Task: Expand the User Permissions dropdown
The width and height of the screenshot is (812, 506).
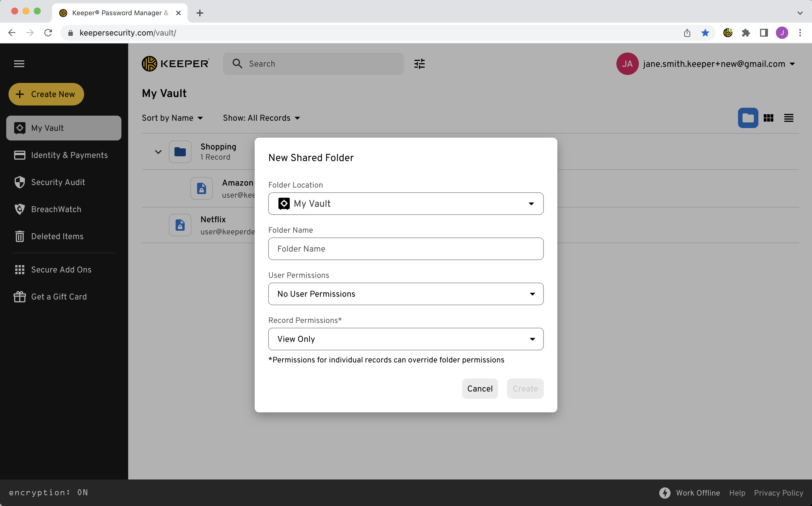Action: click(406, 294)
